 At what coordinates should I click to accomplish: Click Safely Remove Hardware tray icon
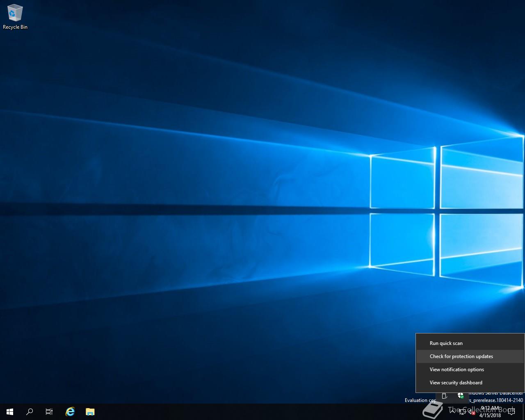click(x=444, y=396)
